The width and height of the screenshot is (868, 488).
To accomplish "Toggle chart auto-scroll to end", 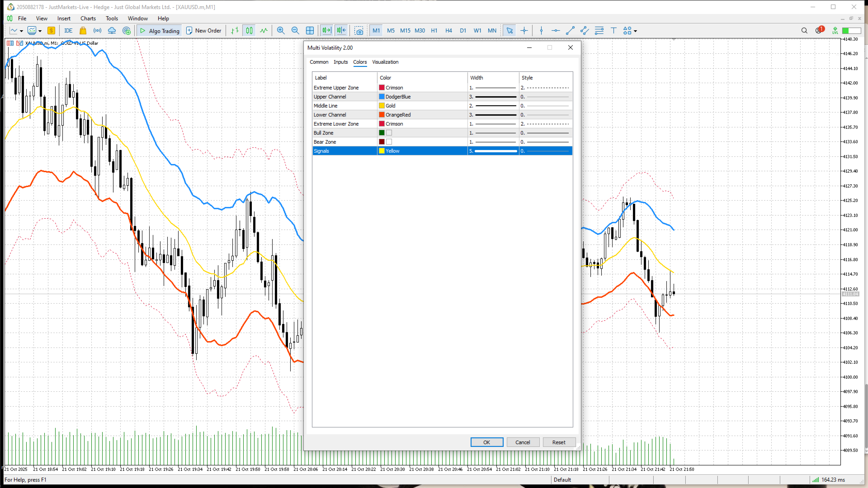I will pyautogui.click(x=326, y=31).
